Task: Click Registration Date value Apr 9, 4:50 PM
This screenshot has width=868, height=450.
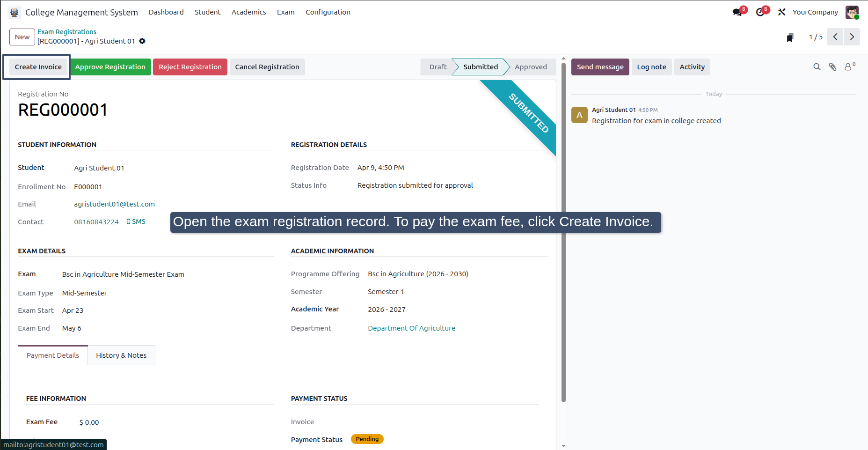Action: point(381,168)
